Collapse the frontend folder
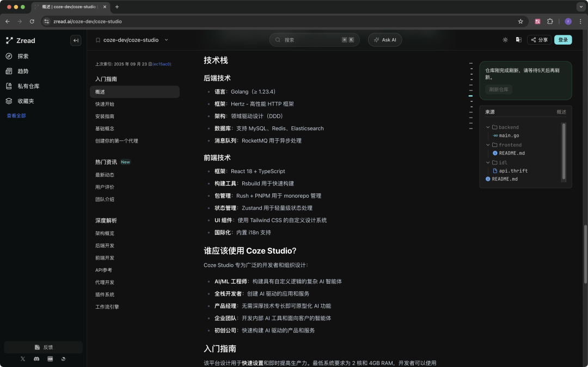The width and height of the screenshot is (588, 367). (488, 145)
